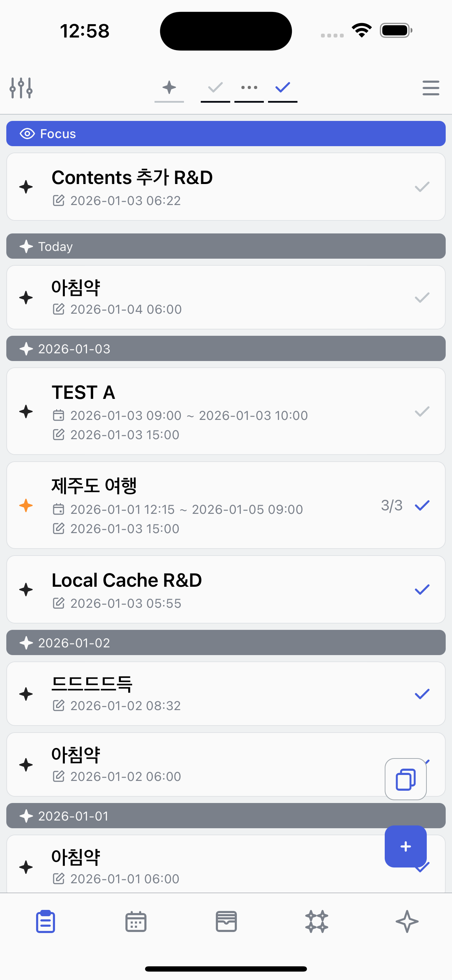Select the clipboard task list tab
Viewport: 452px width, 980px height.
(46, 921)
